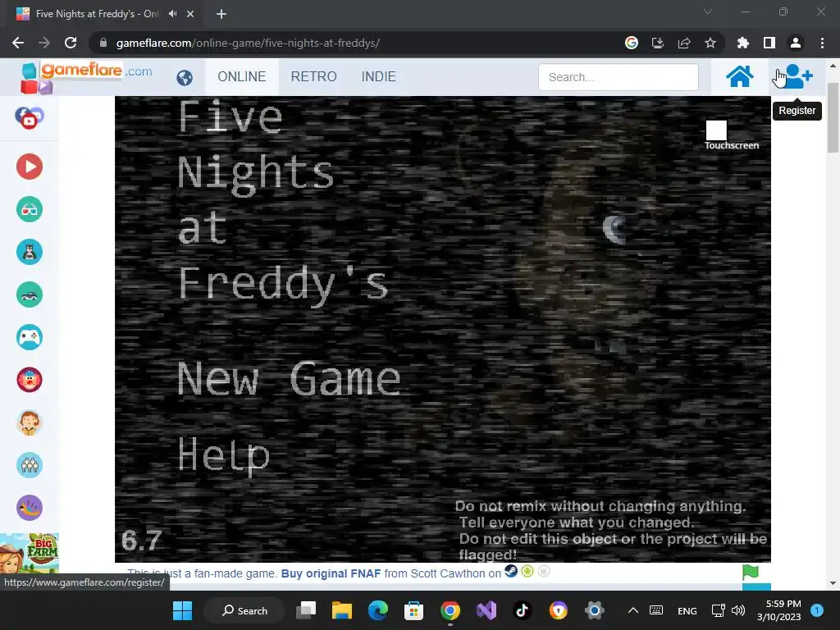Screen dimensions: 840x630
Task: Open the Share this page icon
Action: tap(684, 43)
